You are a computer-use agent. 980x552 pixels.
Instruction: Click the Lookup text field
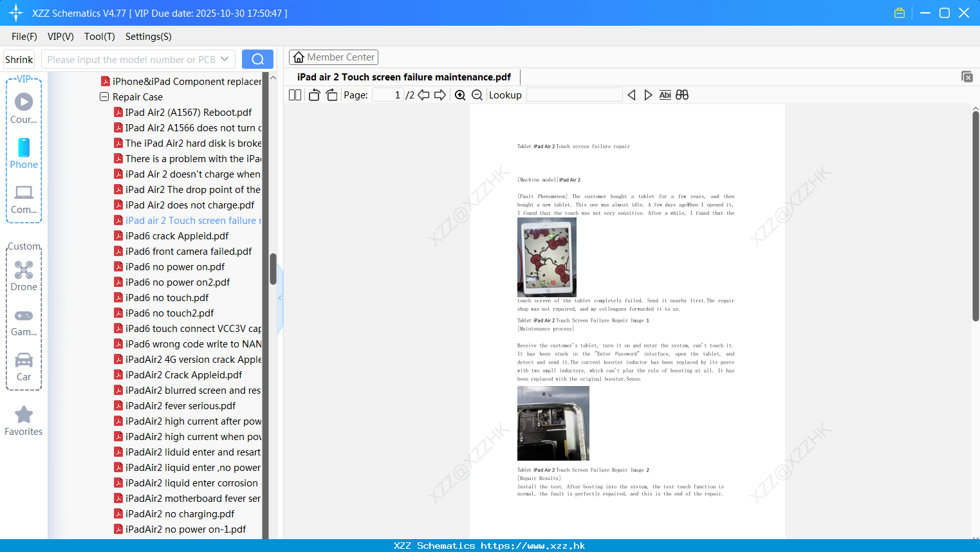[x=574, y=95]
